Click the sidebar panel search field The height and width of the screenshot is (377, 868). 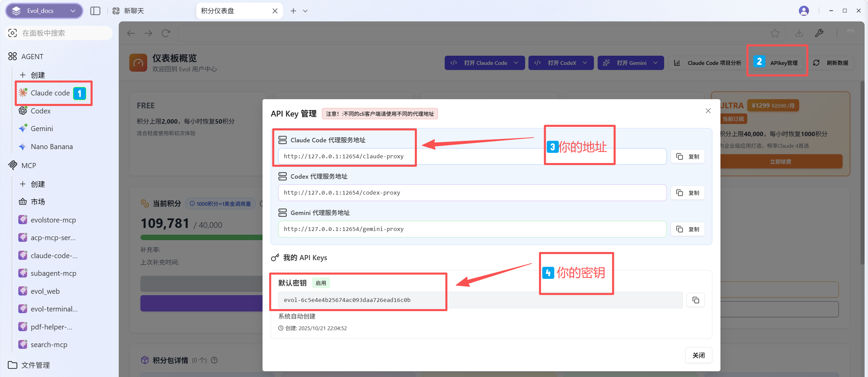pos(59,33)
